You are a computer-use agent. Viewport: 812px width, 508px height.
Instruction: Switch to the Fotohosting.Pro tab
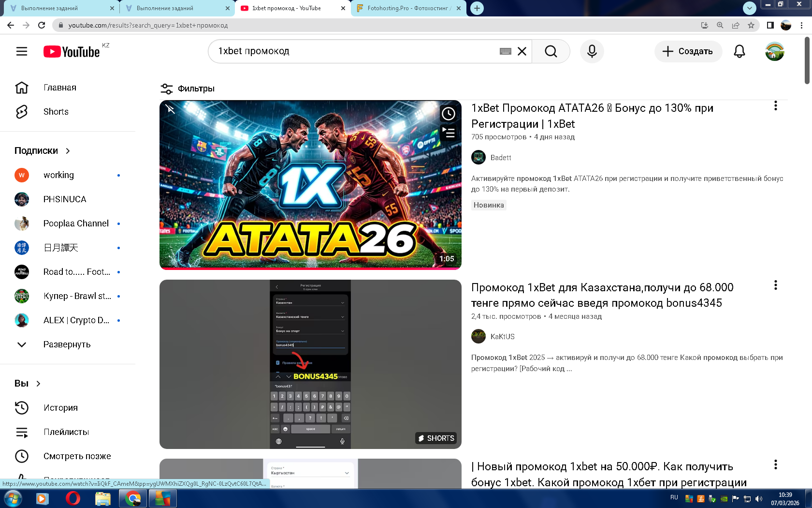tap(409, 8)
